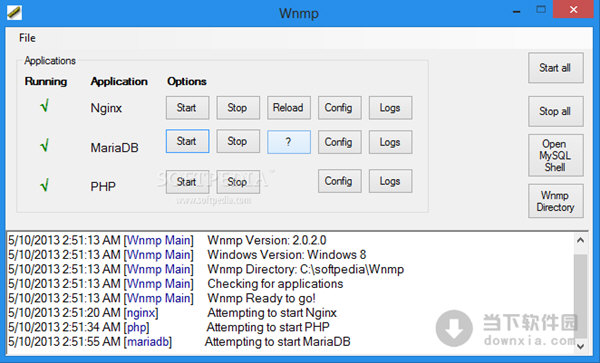Screen dimensions: 600x363
Task: Select the 'Checking for applications' log line
Action: pos(275,284)
